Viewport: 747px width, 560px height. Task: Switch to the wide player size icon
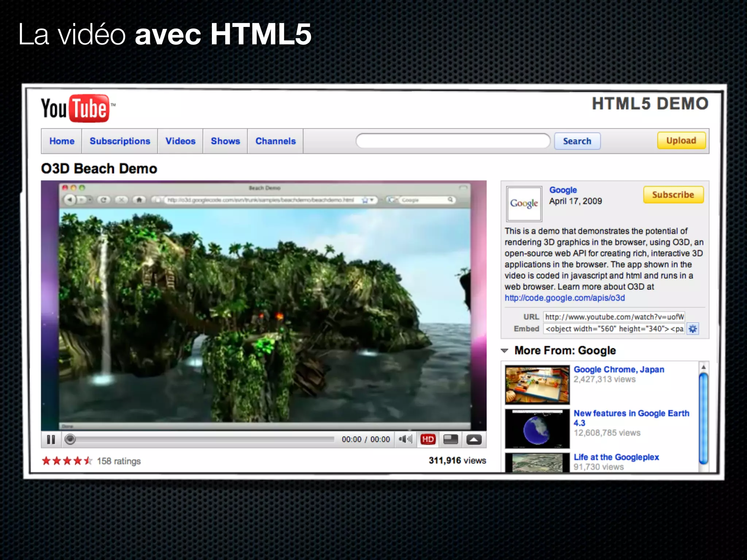tap(450, 439)
